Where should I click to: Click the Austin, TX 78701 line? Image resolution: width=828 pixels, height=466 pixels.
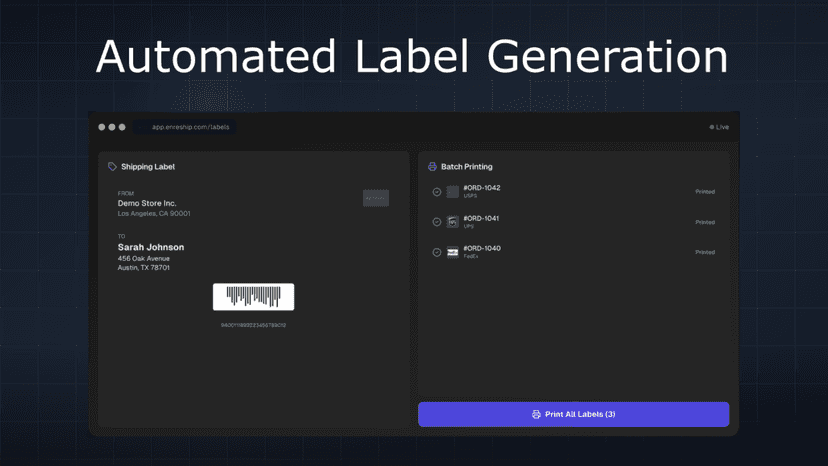[x=144, y=268]
